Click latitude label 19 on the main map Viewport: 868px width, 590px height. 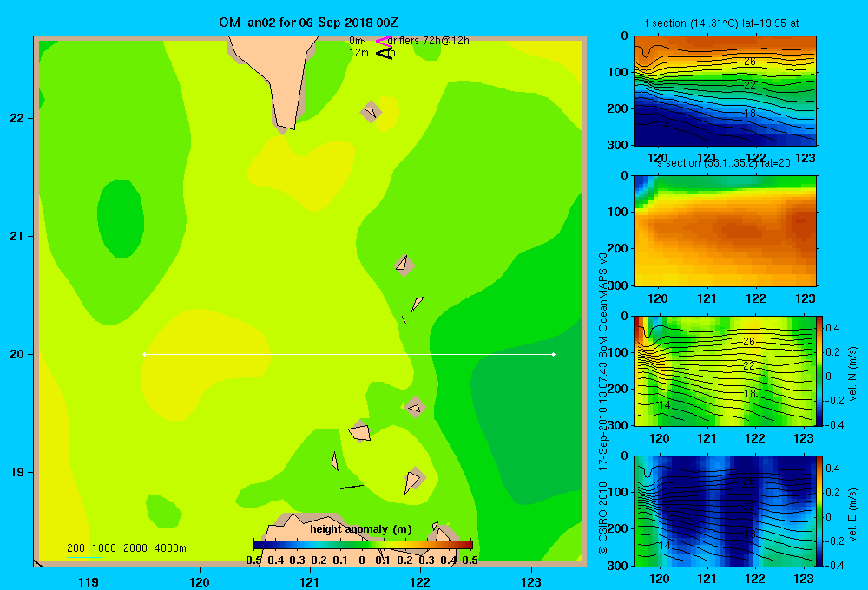click(x=17, y=472)
